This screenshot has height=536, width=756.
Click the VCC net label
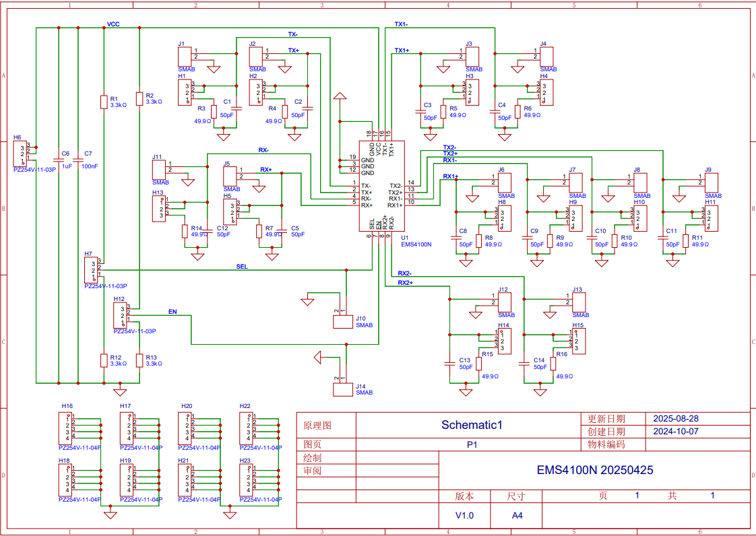click(x=112, y=24)
